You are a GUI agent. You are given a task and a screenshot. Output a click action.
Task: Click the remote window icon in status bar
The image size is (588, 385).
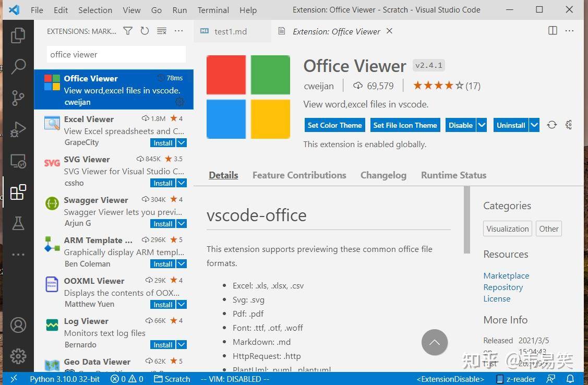coord(14,379)
